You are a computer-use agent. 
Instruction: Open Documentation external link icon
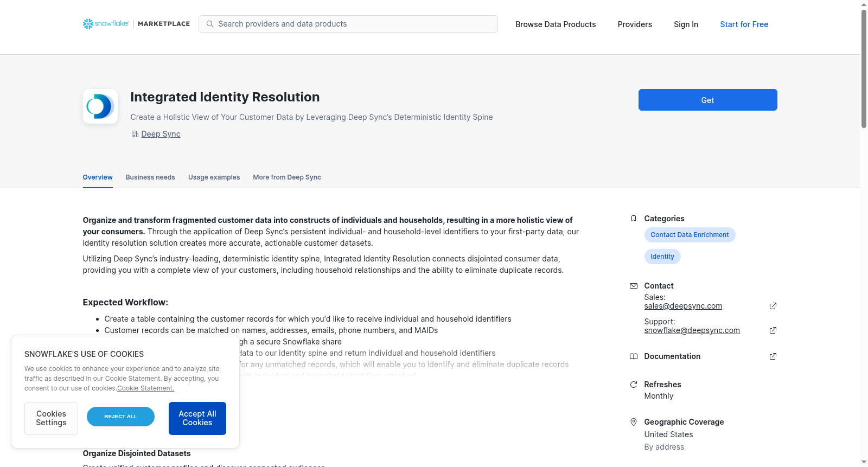tap(773, 356)
